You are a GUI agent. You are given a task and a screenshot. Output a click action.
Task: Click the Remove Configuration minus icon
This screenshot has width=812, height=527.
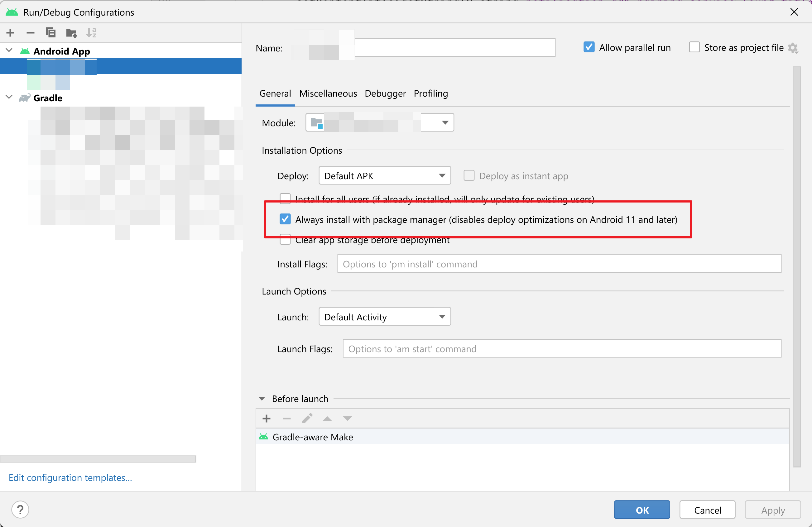coord(30,33)
